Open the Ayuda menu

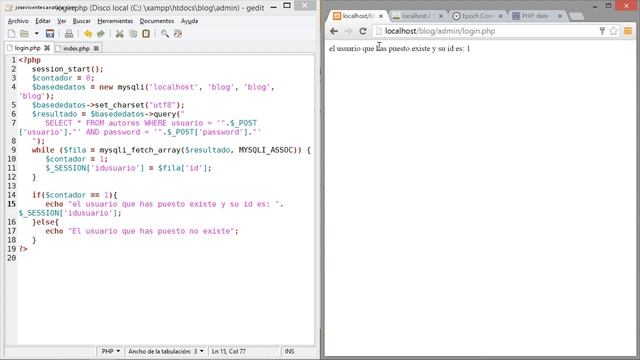(189, 21)
